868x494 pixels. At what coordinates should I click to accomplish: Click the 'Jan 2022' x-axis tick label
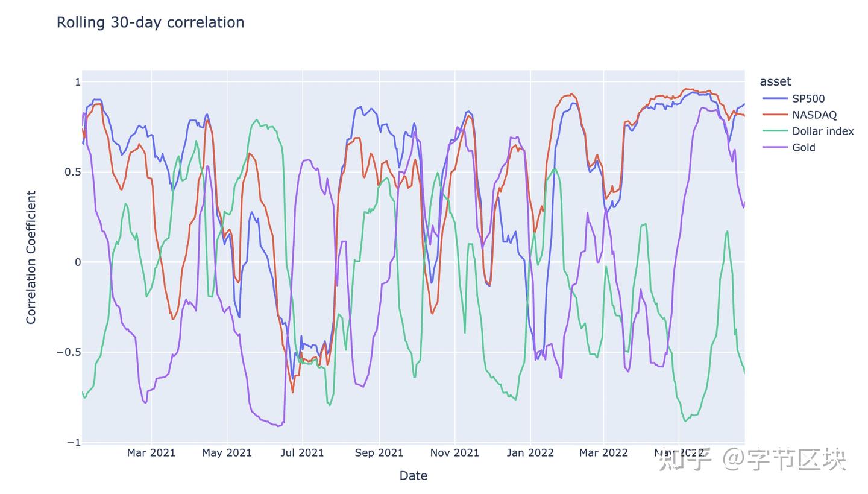(530, 453)
